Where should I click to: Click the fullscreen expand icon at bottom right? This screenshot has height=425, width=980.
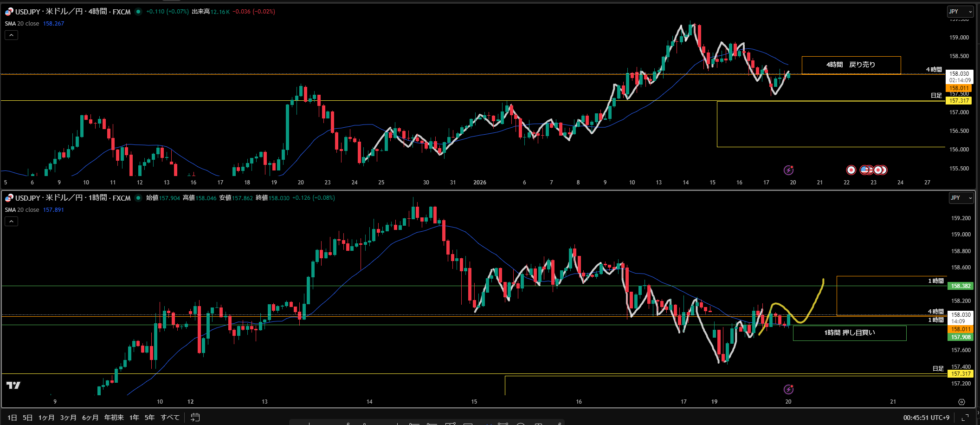point(965,418)
